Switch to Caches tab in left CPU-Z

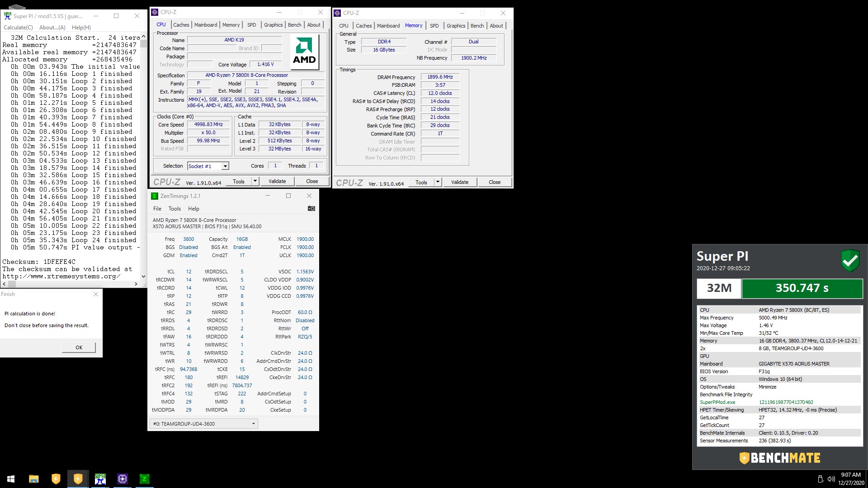point(181,25)
